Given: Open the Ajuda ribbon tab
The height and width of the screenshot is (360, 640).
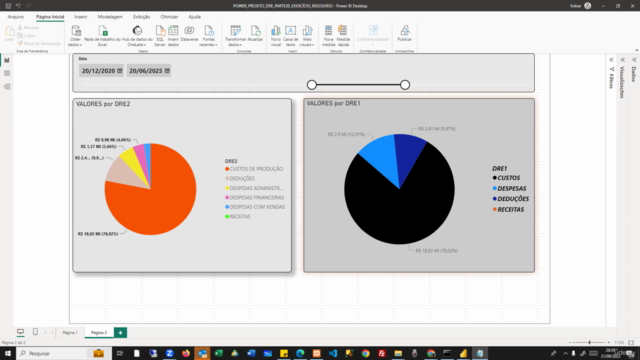Looking at the screenshot, I should coord(194,17).
